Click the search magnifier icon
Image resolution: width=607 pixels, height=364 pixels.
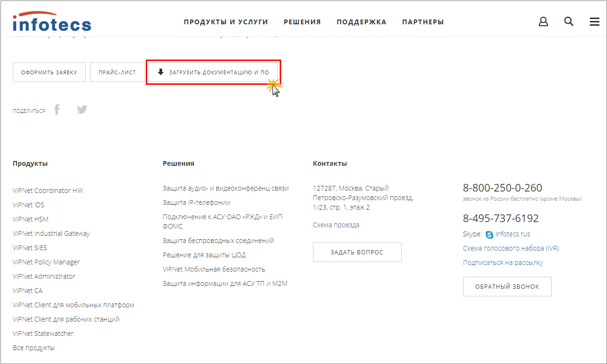(x=568, y=21)
